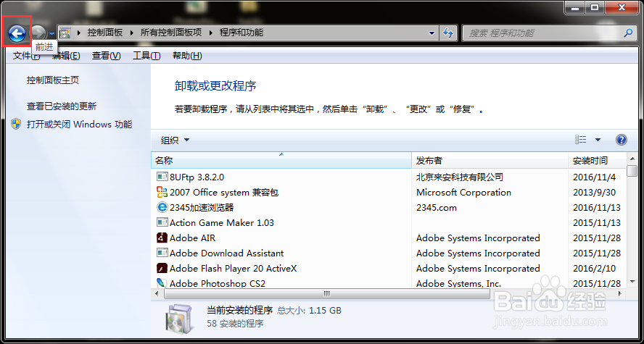Click vertical scrollbar down arrow
Screen dimensions: 644x344
pos(632,282)
